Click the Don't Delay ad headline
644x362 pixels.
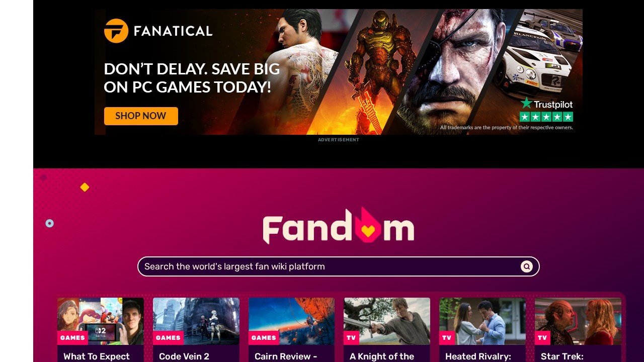(191, 78)
